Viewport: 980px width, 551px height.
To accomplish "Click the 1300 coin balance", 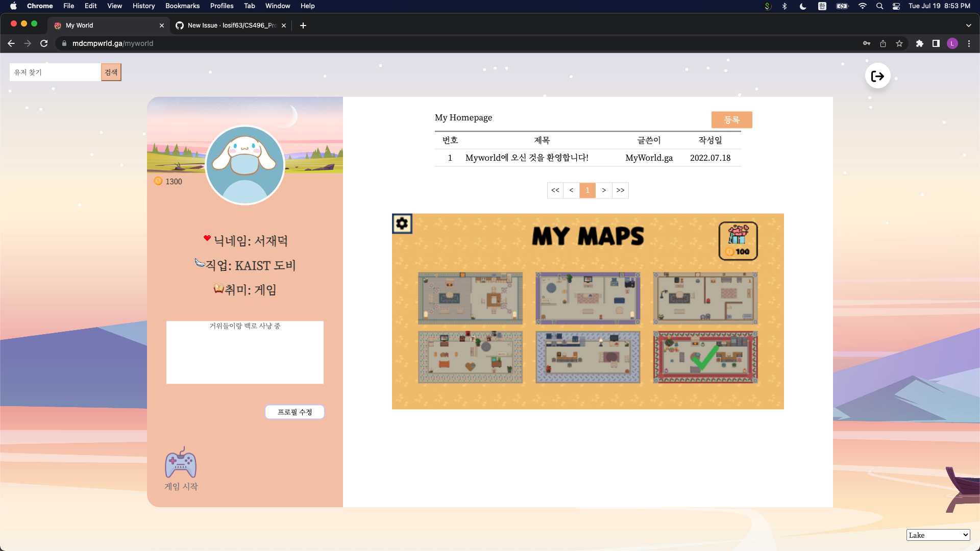I will click(168, 181).
